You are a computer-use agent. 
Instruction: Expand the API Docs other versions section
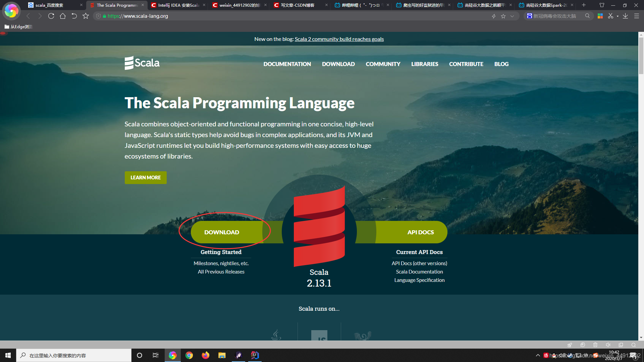tap(419, 263)
